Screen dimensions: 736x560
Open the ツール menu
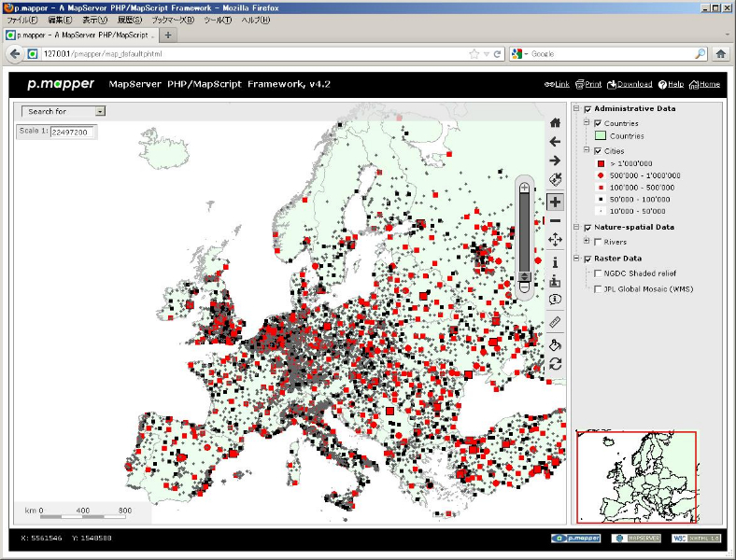tap(218, 20)
